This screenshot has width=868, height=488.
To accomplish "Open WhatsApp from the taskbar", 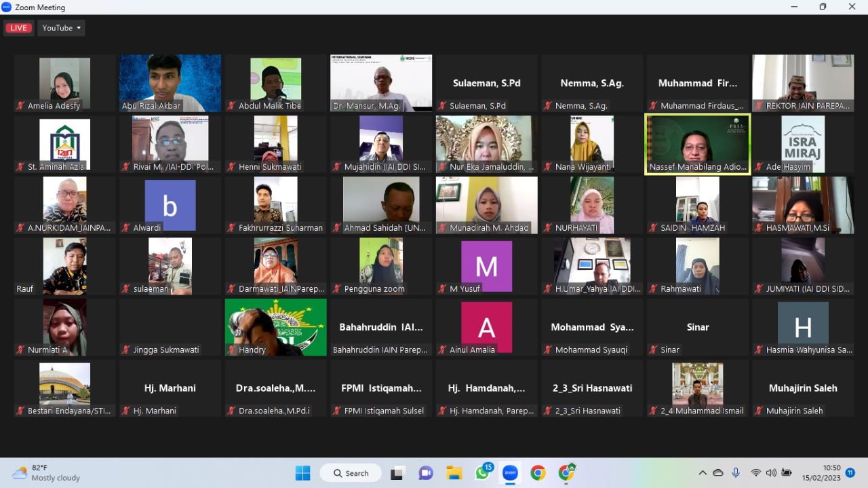I will (x=482, y=473).
